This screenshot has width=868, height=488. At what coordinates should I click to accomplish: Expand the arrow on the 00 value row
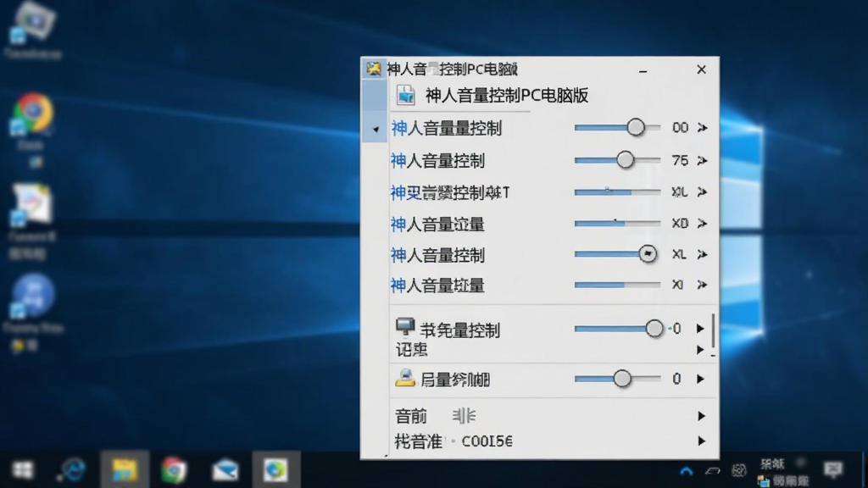pos(703,128)
